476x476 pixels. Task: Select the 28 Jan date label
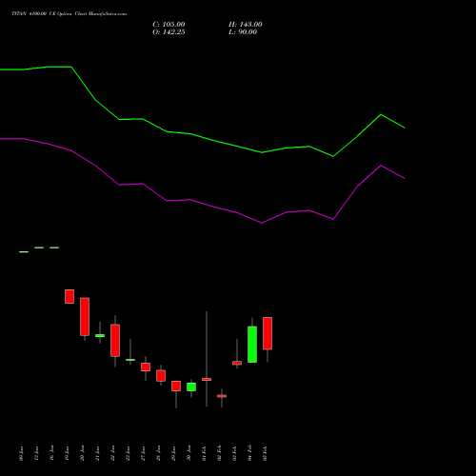[159, 453]
